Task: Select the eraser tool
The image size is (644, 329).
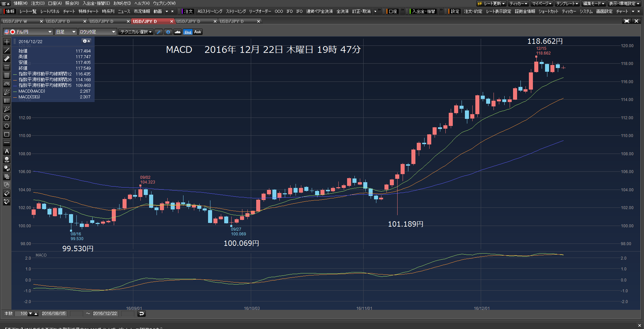Action: (x=6, y=193)
